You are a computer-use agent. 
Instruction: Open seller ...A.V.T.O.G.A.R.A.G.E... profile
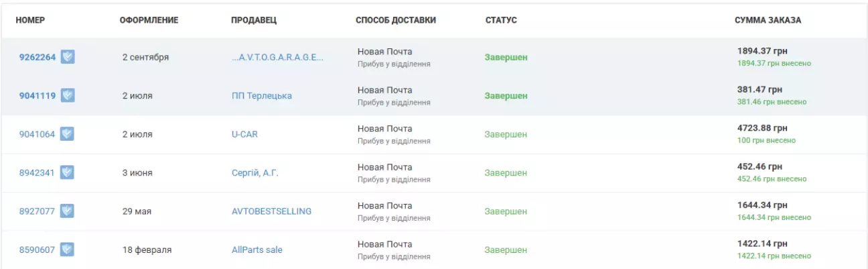coord(277,57)
